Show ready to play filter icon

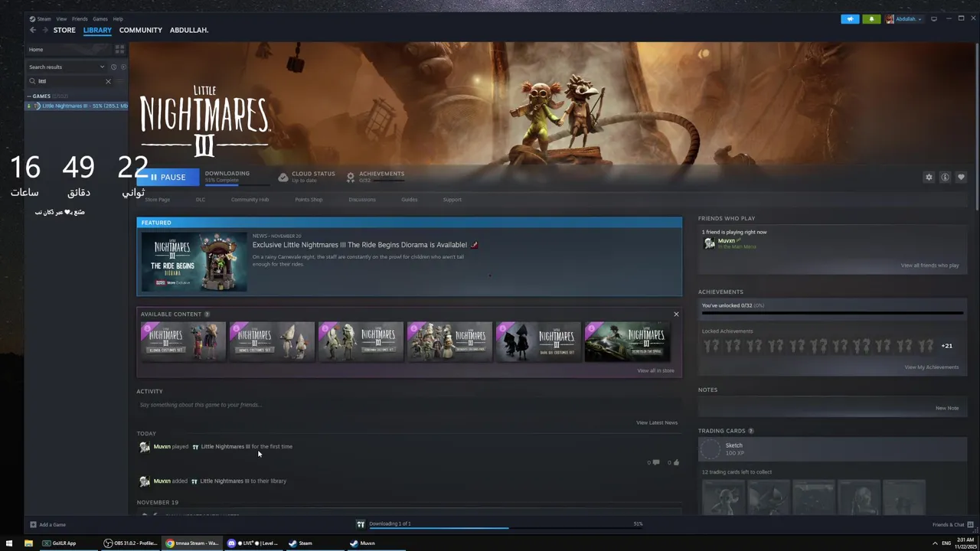pyautogui.click(x=123, y=67)
